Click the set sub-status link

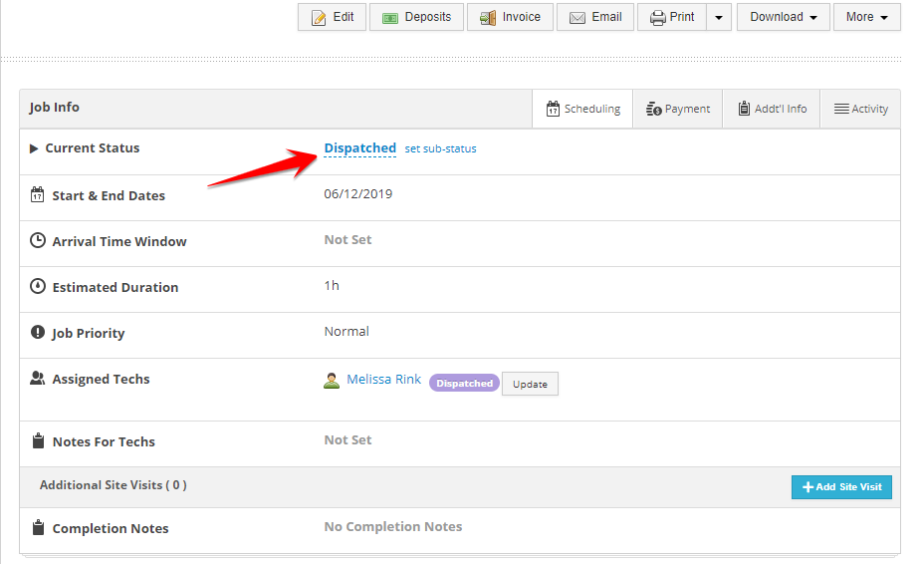point(440,149)
